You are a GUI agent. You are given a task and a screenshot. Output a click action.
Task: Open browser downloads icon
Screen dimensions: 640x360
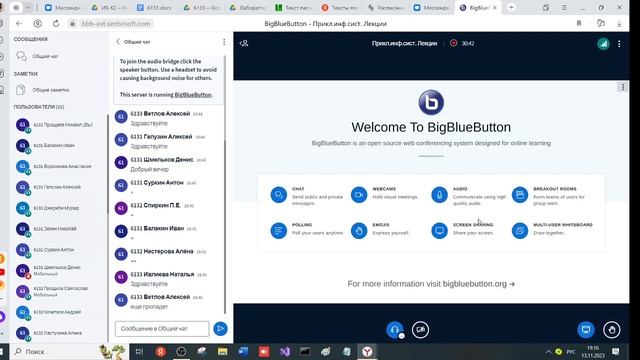tap(619, 24)
